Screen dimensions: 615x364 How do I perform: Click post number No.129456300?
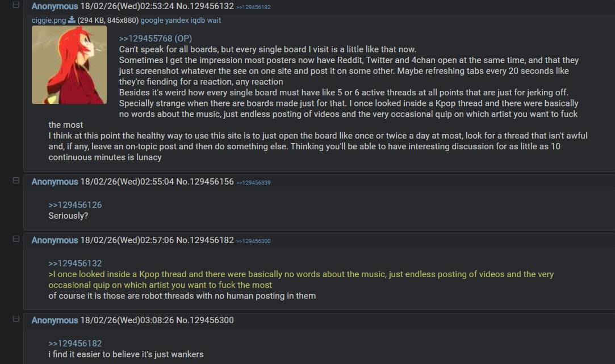click(205, 320)
